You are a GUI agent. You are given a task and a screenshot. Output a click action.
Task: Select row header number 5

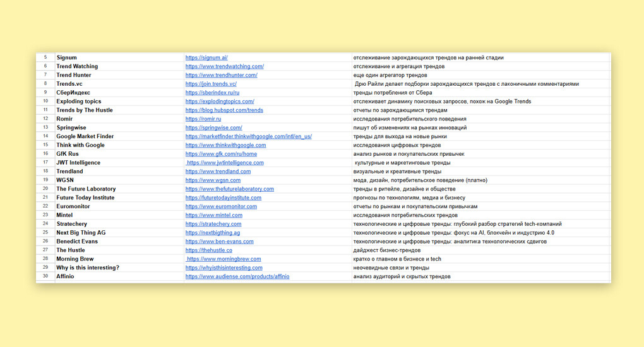tap(45, 57)
